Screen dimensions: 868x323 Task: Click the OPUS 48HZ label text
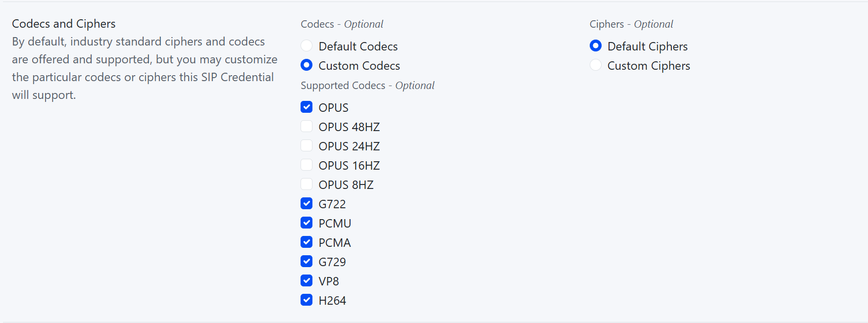point(349,127)
